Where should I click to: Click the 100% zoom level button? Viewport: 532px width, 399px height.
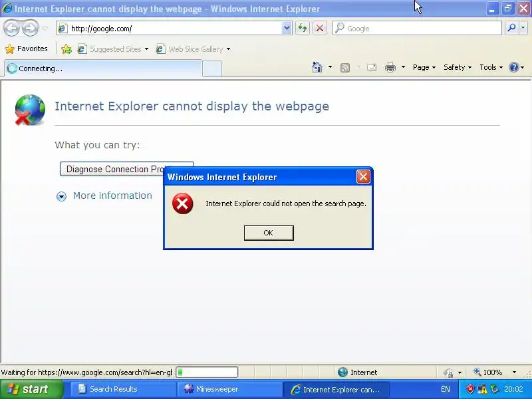488,372
